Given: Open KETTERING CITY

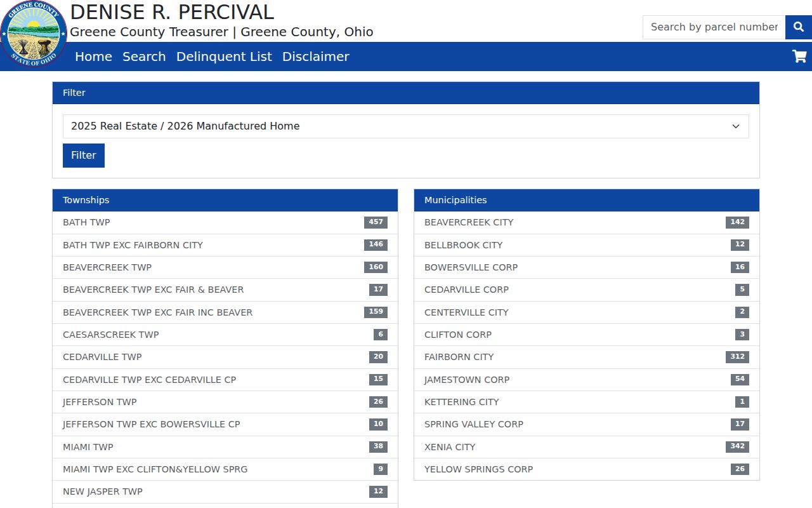Looking at the screenshot, I should 587,402.
